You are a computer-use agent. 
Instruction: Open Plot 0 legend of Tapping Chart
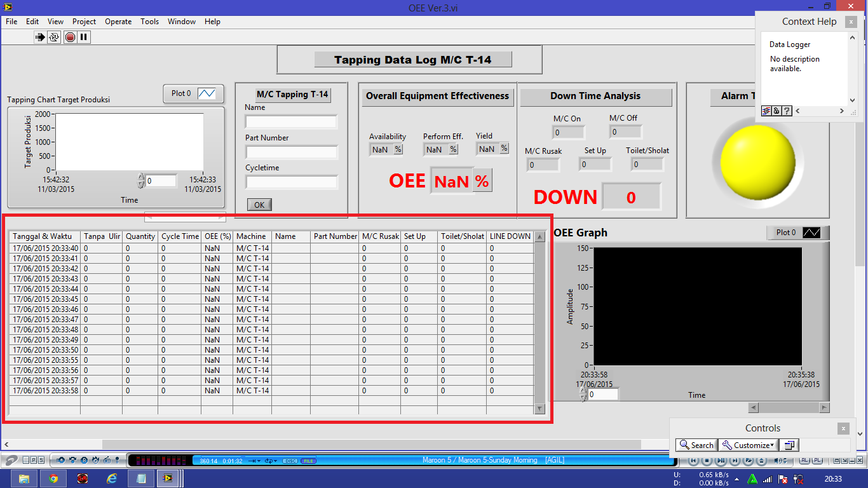[x=193, y=94]
